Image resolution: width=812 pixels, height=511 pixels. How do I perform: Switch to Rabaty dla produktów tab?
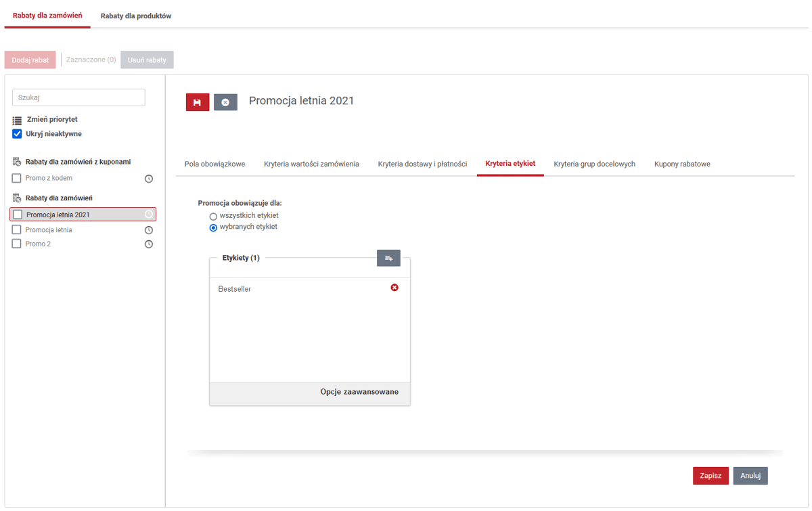[x=136, y=16]
